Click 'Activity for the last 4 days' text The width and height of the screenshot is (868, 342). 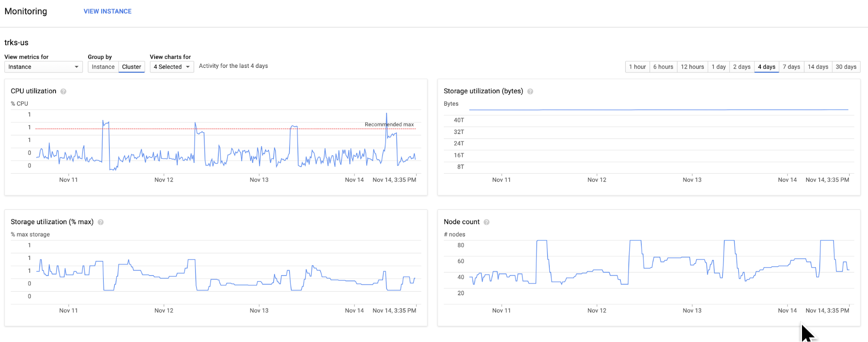click(233, 66)
